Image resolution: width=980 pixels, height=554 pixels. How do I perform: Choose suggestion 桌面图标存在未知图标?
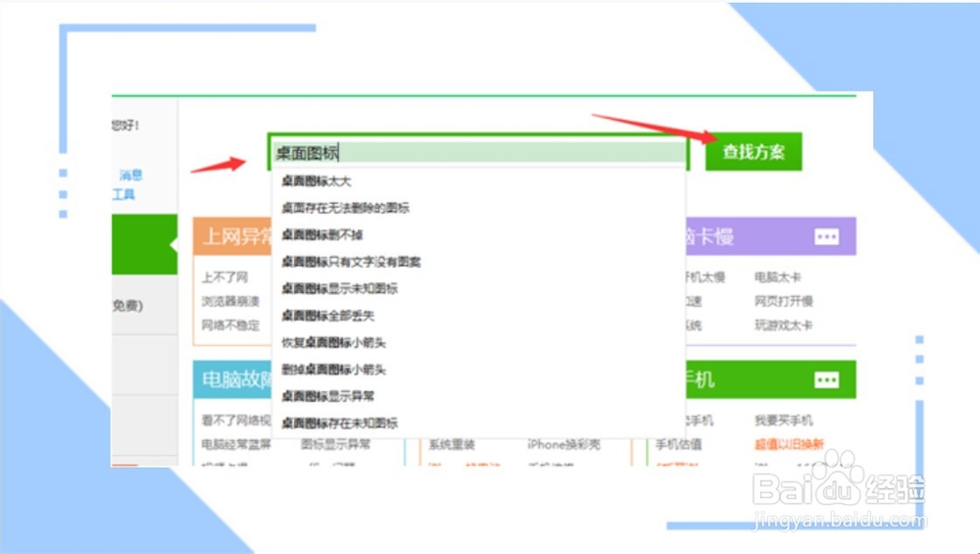[x=339, y=424]
